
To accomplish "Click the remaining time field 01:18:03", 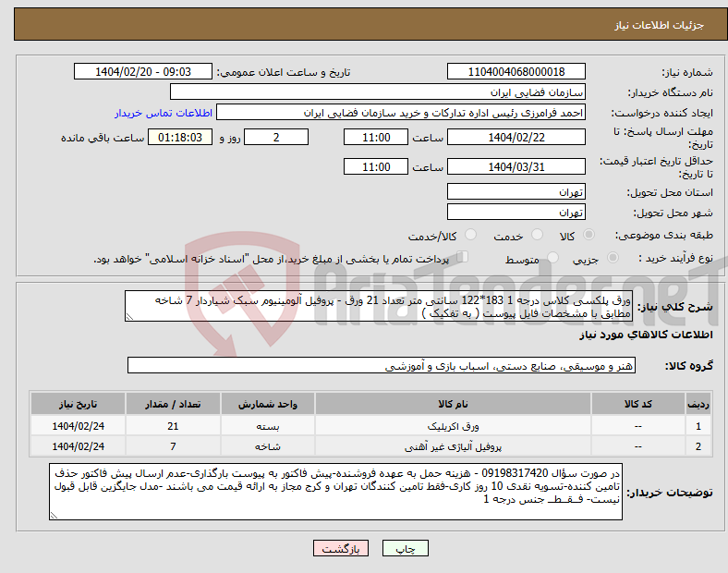I will click(180, 138).
